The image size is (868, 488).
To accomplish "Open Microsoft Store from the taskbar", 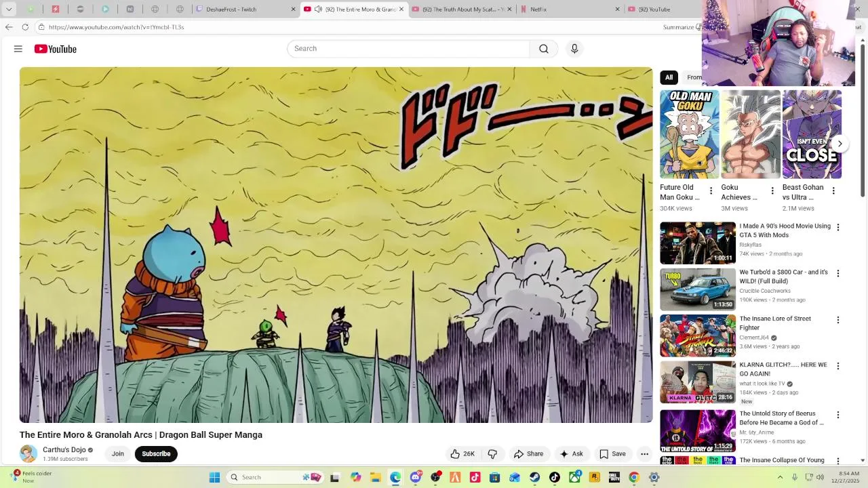I will (495, 477).
